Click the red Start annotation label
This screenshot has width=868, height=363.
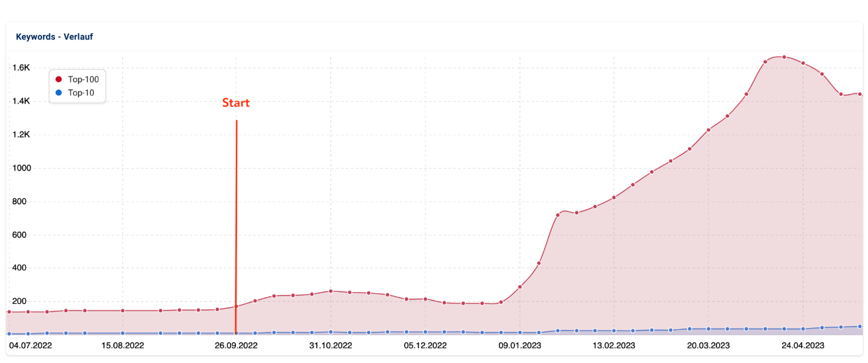pyautogui.click(x=236, y=102)
